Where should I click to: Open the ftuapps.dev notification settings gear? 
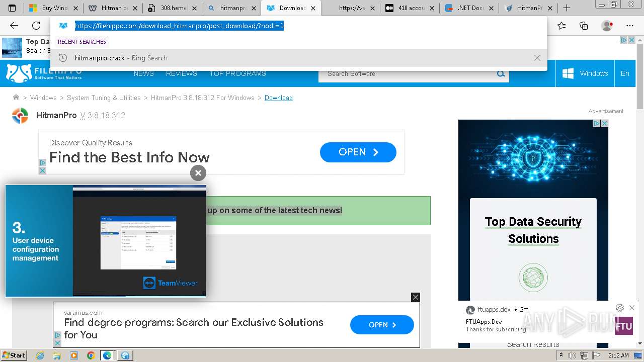pos(620,308)
